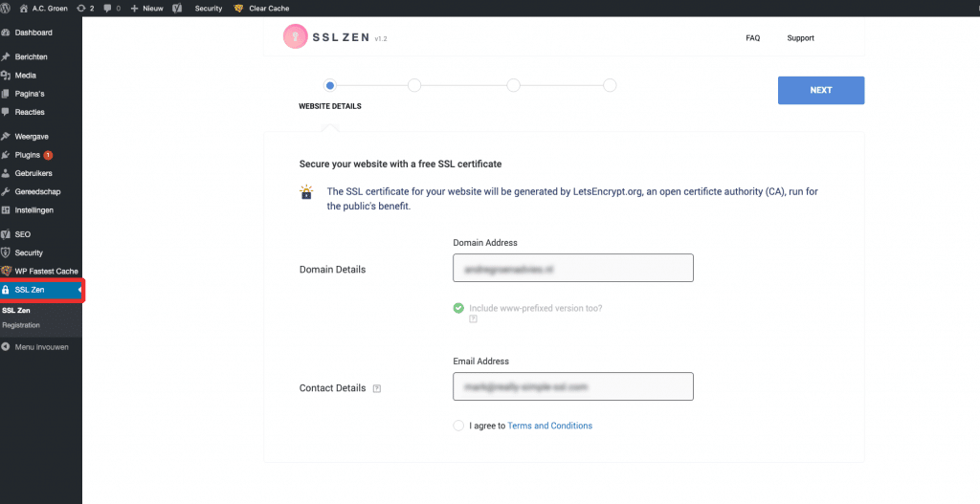Image resolution: width=980 pixels, height=504 pixels.
Task: Click the plus Nieuw item in admin bar
Action: [x=146, y=8]
